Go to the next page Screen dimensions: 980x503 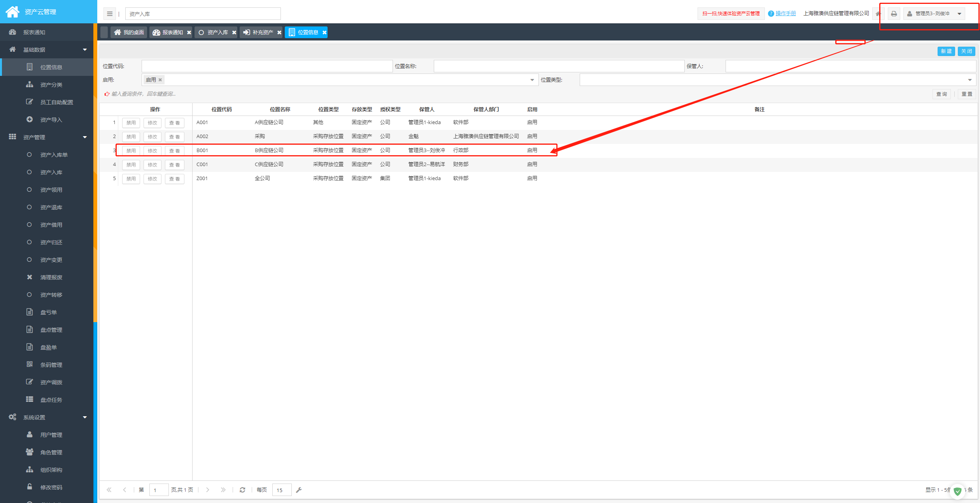coord(208,490)
